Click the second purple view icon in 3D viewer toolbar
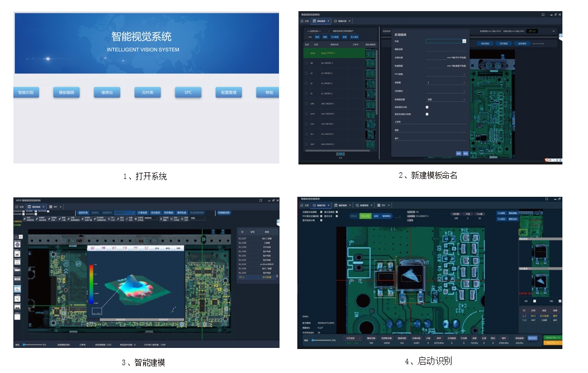This screenshot has width=588, height=373. tap(104, 248)
